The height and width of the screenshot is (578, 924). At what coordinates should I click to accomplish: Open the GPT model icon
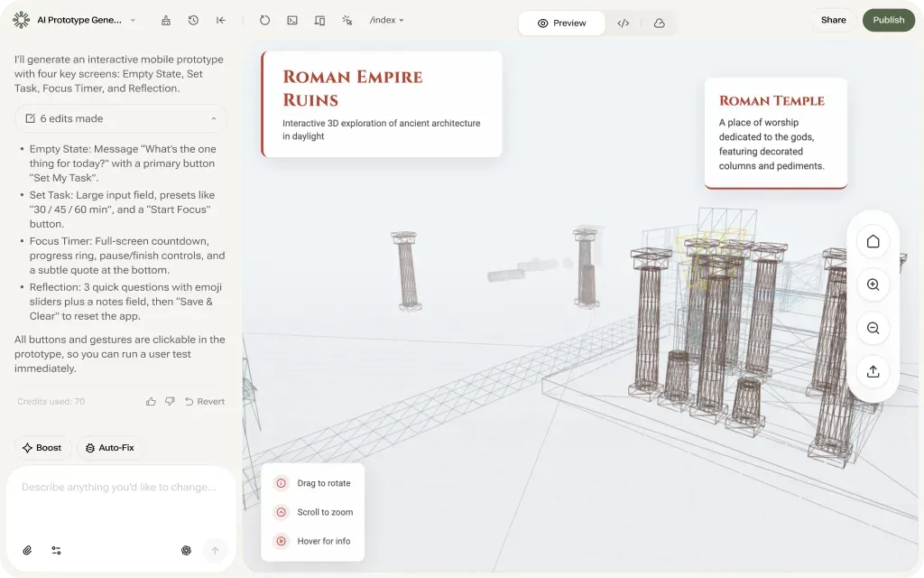[186, 550]
